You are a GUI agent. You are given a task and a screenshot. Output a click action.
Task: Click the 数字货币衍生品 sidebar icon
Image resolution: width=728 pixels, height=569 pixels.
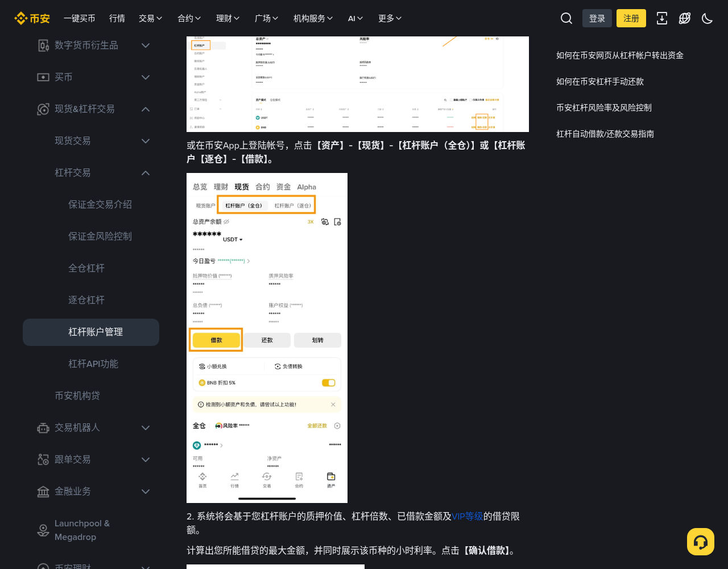43,46
